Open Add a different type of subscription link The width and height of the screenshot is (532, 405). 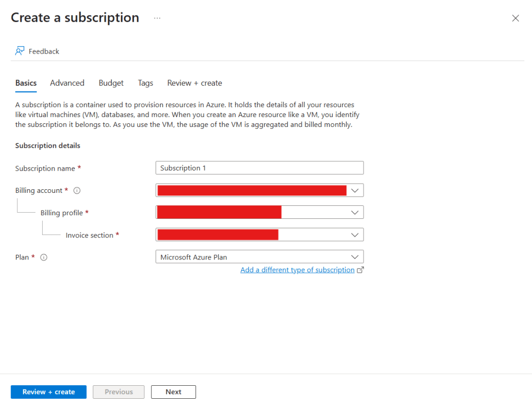[297, 270]
